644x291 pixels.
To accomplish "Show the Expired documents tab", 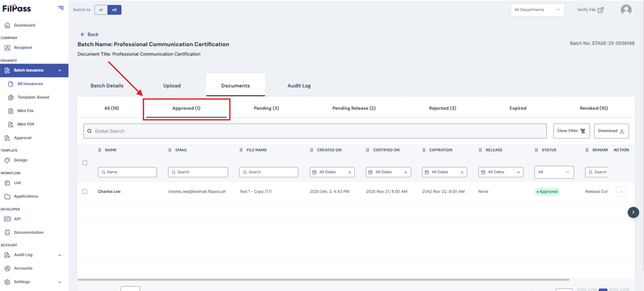I will [x=516, y=109].
